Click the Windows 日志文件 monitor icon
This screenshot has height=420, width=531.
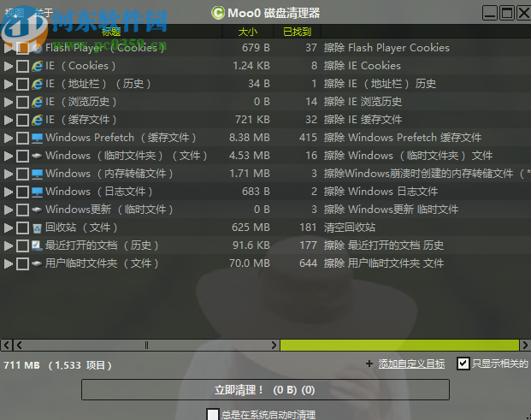(x=38, y=192)
